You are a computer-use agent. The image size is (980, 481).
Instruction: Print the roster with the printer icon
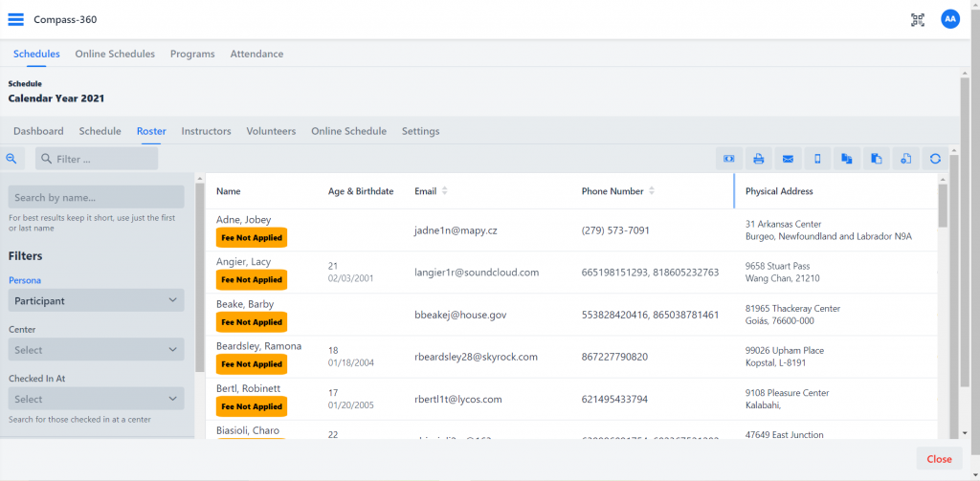[758, 159]
